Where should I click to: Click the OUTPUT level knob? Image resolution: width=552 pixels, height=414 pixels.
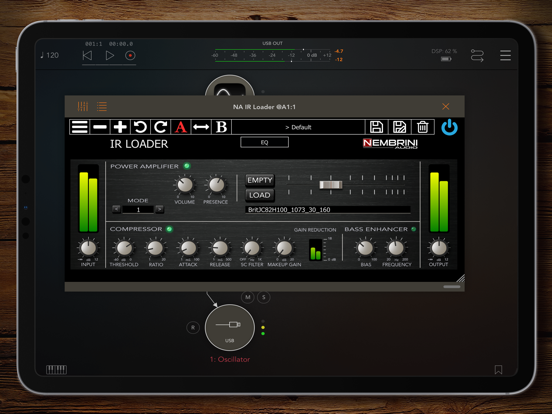[439, 248]
